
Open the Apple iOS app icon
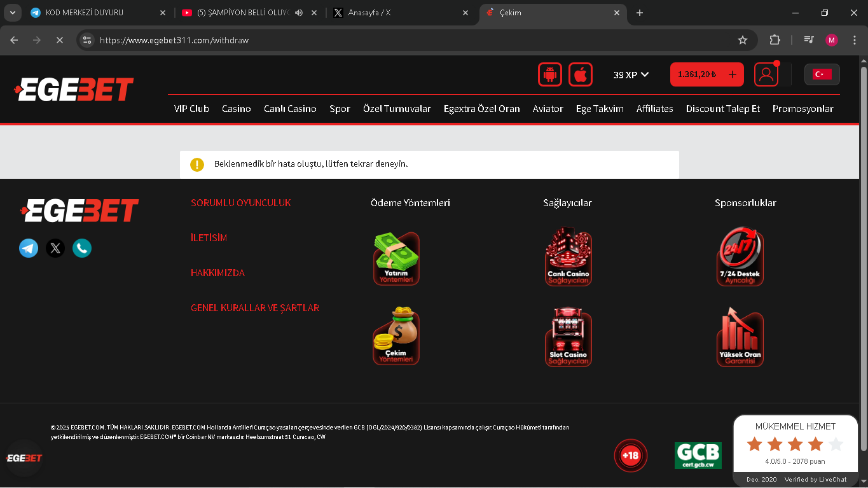(x=581, y=74)
